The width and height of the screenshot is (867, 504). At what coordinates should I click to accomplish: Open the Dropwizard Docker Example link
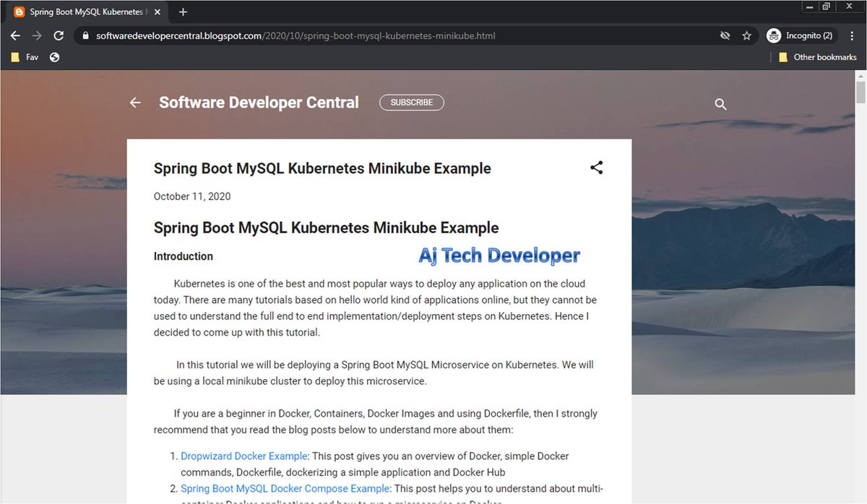tap(243, 456)
